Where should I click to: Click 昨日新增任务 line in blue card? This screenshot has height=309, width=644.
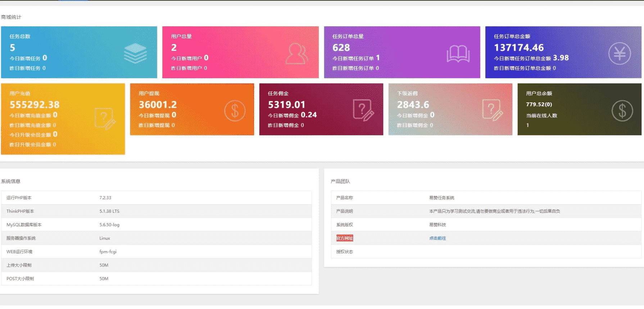28,68
